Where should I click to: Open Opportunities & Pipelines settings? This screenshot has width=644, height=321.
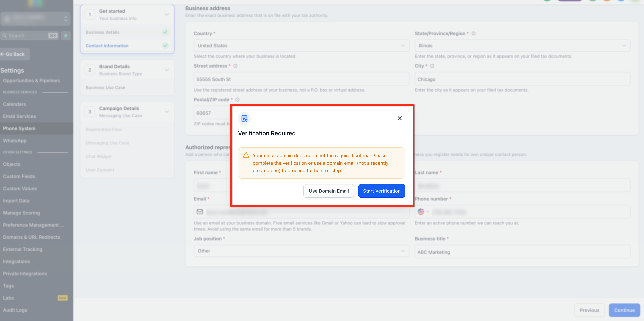31,81
